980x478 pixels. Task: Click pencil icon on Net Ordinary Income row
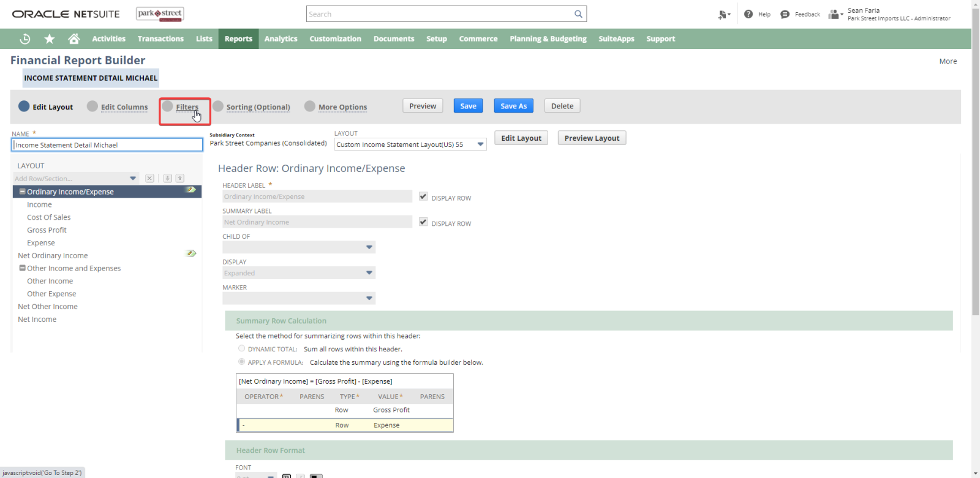191,253
